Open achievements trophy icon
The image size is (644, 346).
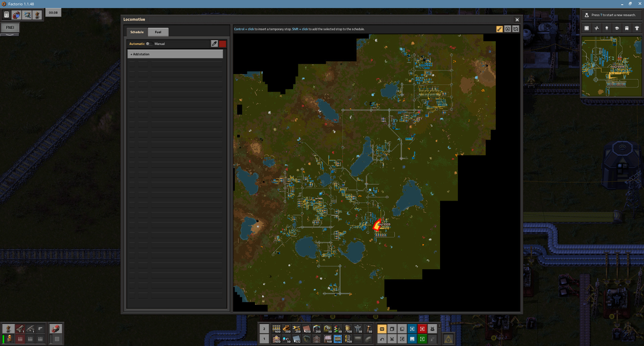click(x=638, y=28)
